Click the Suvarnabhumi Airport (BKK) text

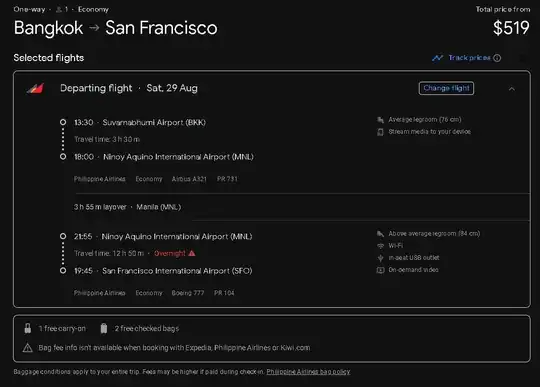[x=154, y=123]
